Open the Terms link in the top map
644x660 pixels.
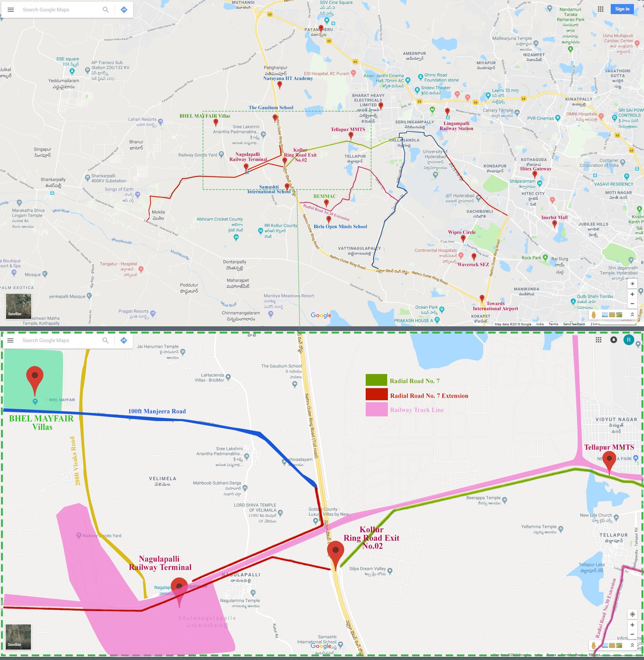[553, 324]
